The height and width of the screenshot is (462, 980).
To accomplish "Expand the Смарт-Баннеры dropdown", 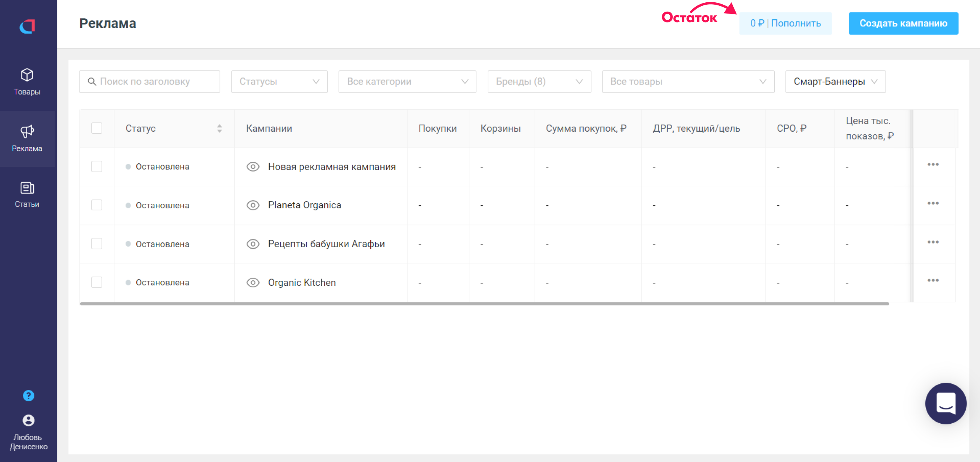I will tap(835, 82).
